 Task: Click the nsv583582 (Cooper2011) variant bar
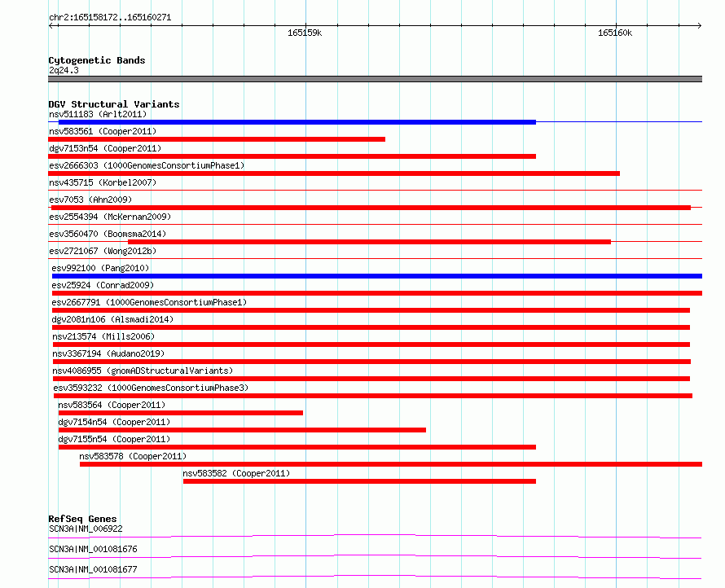(x=359, y=481)
